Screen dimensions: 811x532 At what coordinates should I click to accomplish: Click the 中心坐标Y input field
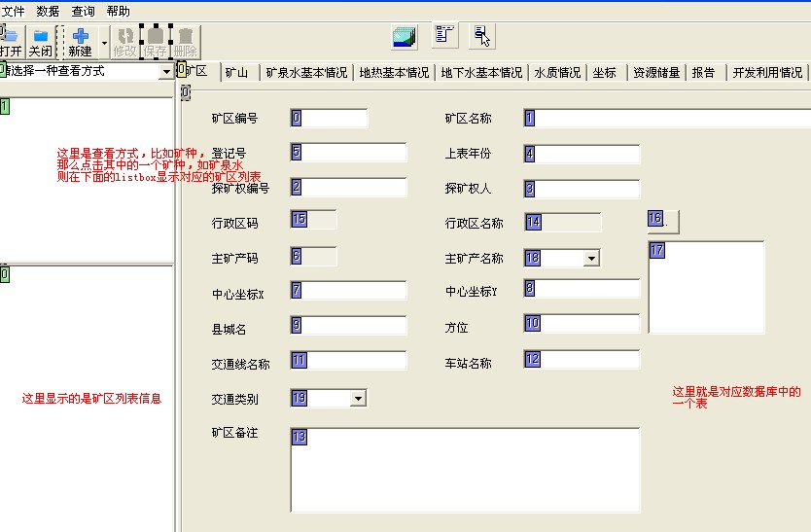pos(582,288)
